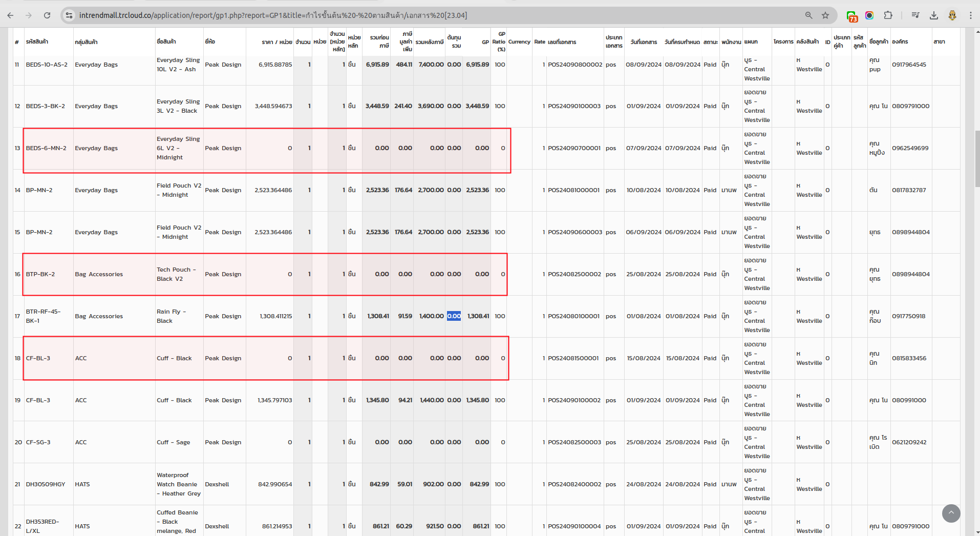This screenshot has height=536, width=980.
Task: Click document number POS24090100002
Action: tap(574, 400)
